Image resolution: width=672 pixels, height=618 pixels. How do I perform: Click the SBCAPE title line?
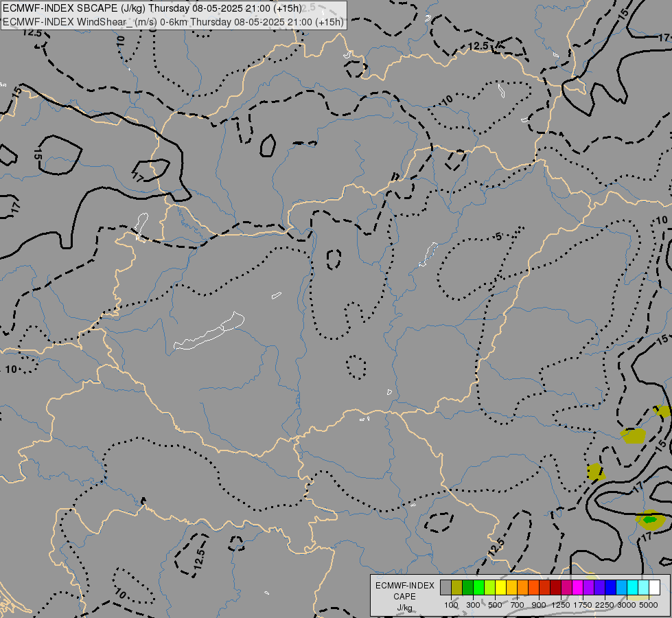click(152, 8)
